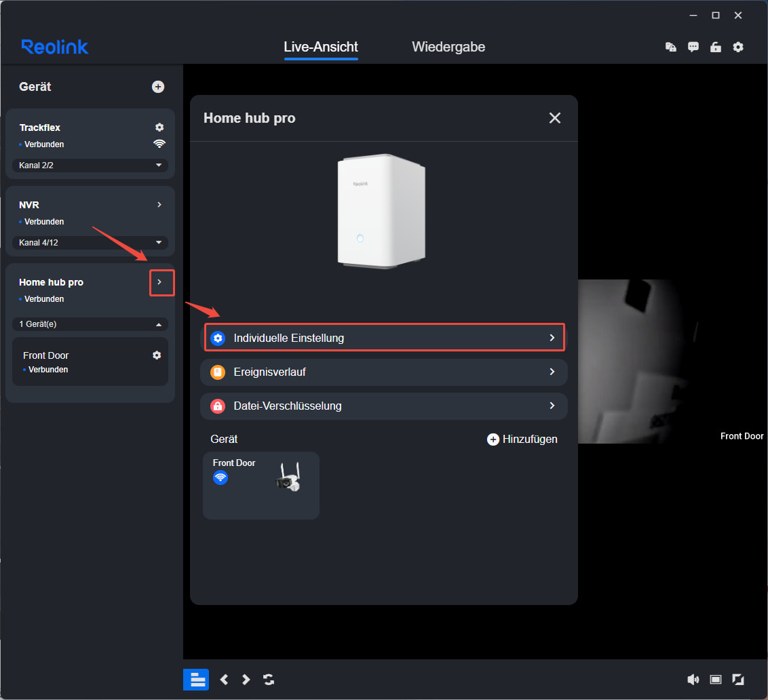Click the Trackflex Wi-Fi signal icon
Image resolution: width=768 pixels, height=700 pixels.
click(x=159, y=144)
